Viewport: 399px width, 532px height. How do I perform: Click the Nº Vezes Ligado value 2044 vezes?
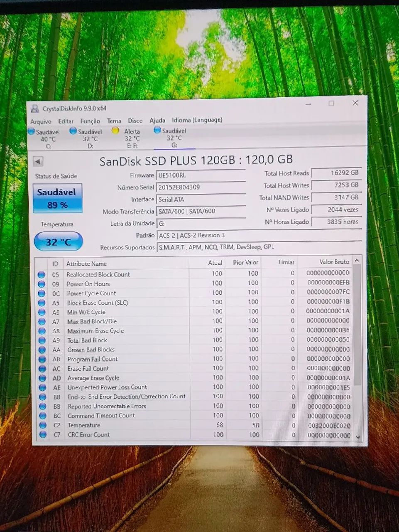(336, 210)
